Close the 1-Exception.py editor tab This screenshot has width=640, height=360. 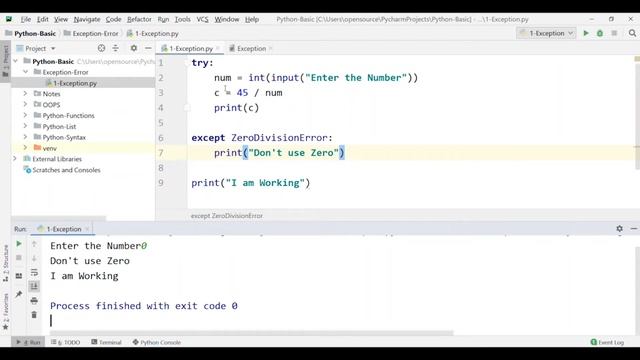218,48
